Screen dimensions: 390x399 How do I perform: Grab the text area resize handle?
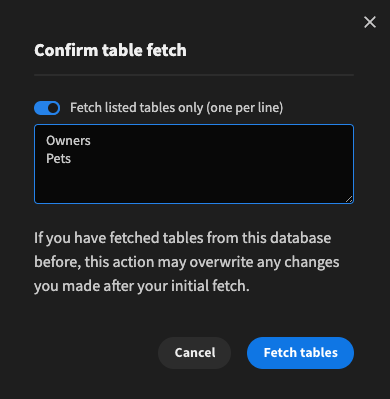click(x=349, y=199)
